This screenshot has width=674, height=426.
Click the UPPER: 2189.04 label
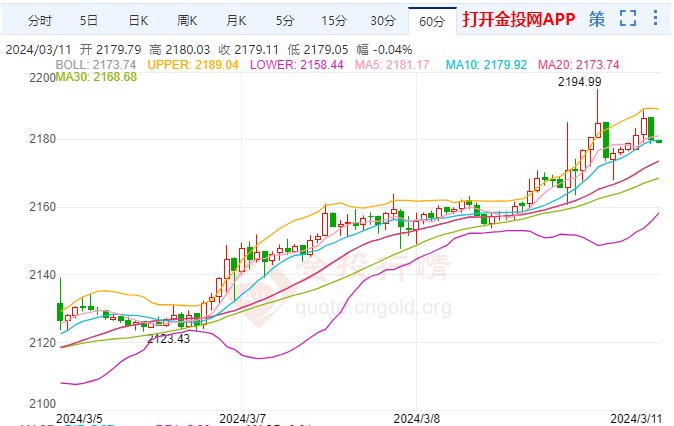[x=193, y=65]
